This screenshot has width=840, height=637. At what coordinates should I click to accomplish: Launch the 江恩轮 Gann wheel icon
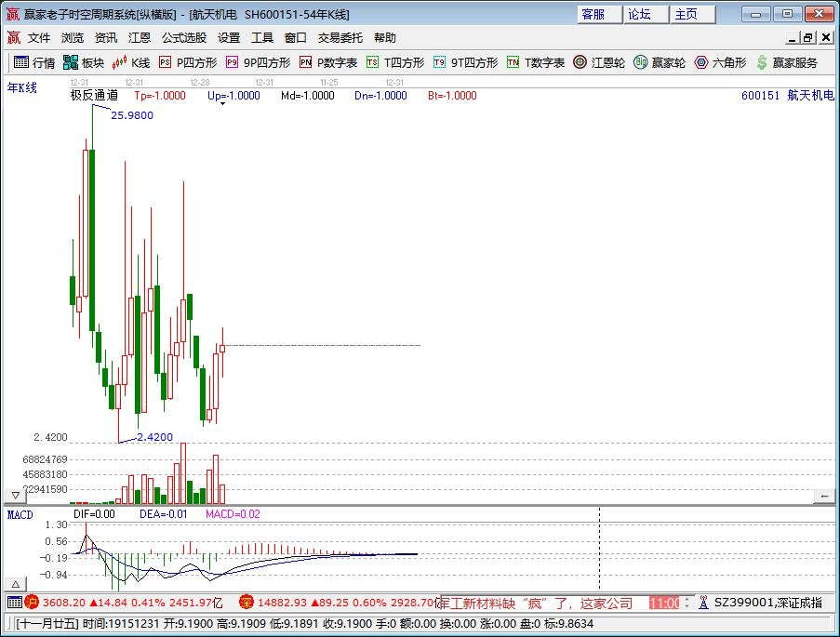click(x=580, y=62)
